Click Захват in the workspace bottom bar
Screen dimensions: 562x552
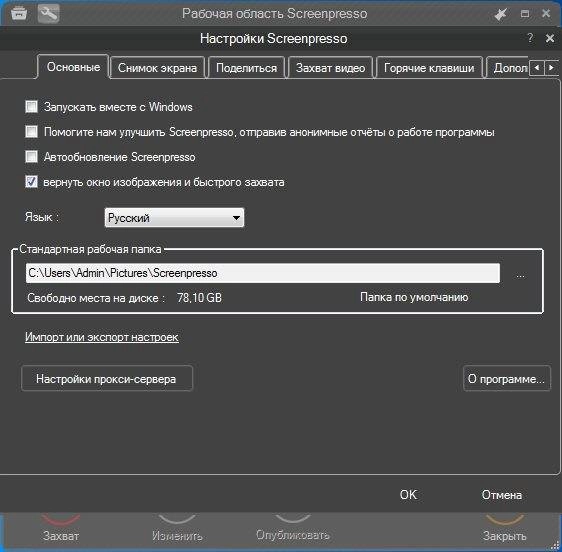(61, 536)
